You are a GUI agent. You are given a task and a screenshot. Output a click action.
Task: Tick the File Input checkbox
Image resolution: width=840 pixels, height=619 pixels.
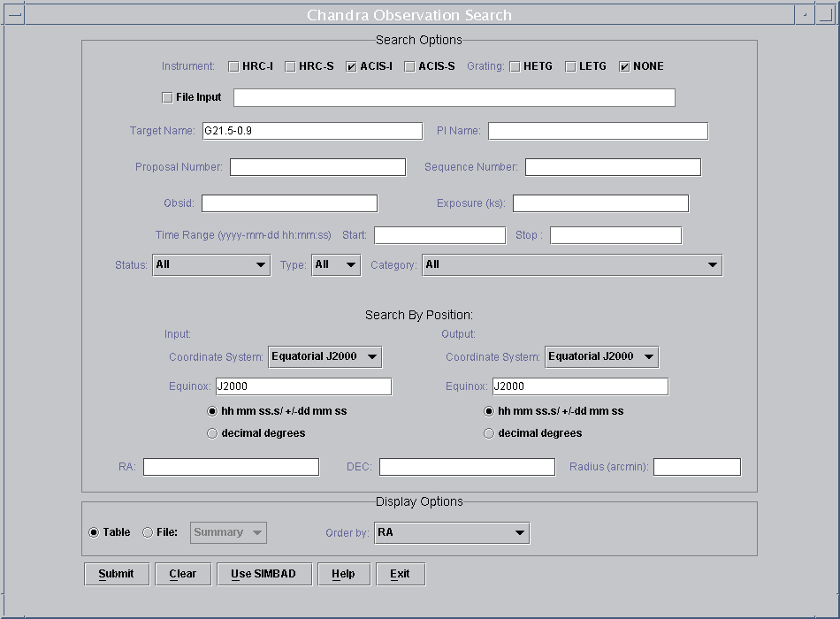click(167, 97)
